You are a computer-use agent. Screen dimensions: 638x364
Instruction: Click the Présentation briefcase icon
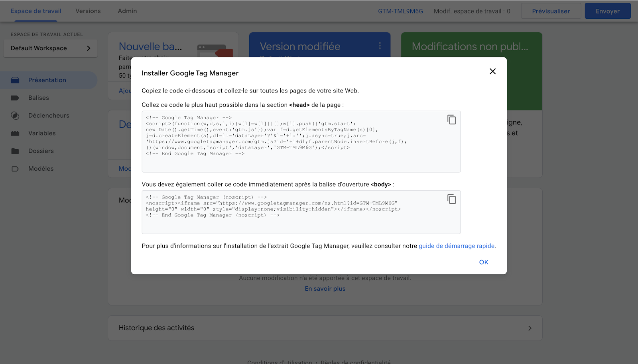click(x=15, y=80)
